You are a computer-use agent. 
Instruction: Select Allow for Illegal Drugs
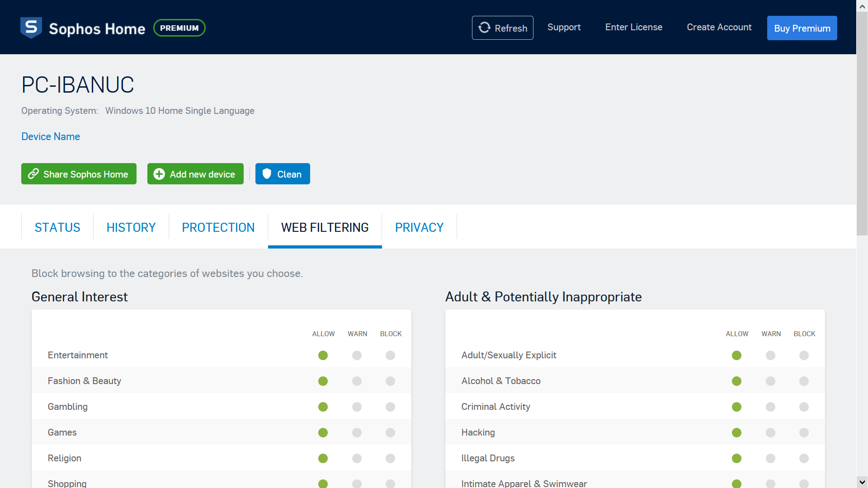(x=736, y=458)
